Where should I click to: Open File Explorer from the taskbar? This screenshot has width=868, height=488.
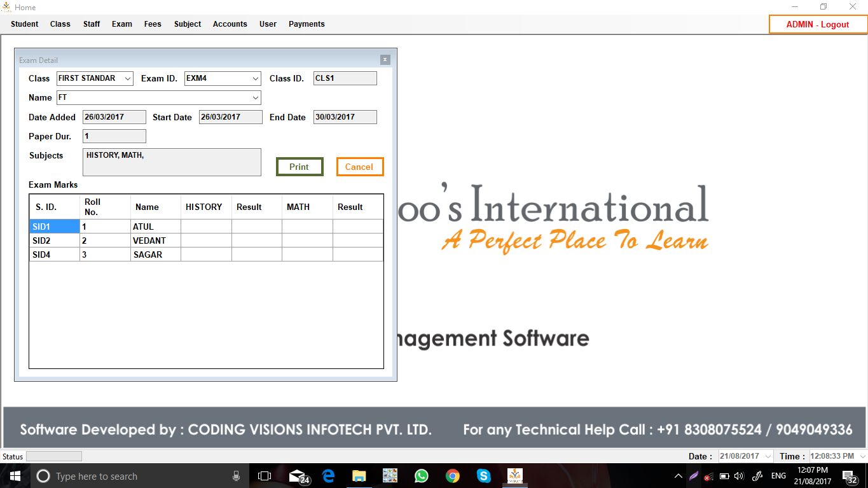(359, 476)
